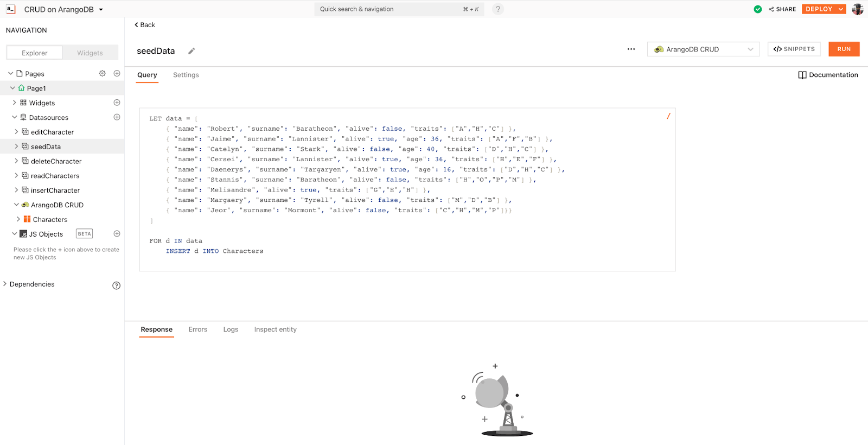The height and width of the screenshot is (445, 868).
Task: Click the help question mark in top bar
Action: click(497, 9)
